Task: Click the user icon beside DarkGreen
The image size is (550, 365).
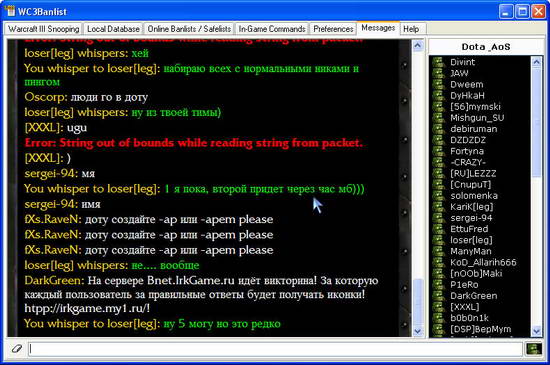Action: click(x=438, y=296)
